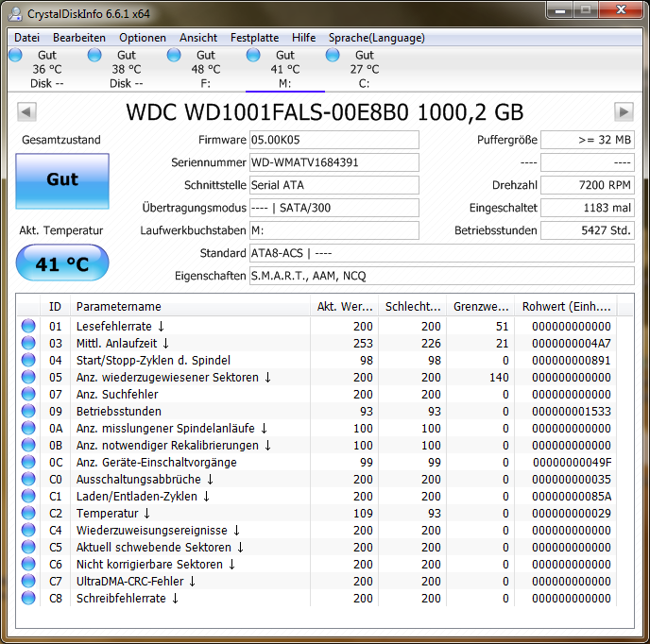The image size is (650, 644).
Task: Open the Ansicht menu
Action: click(x=198, y=38)
